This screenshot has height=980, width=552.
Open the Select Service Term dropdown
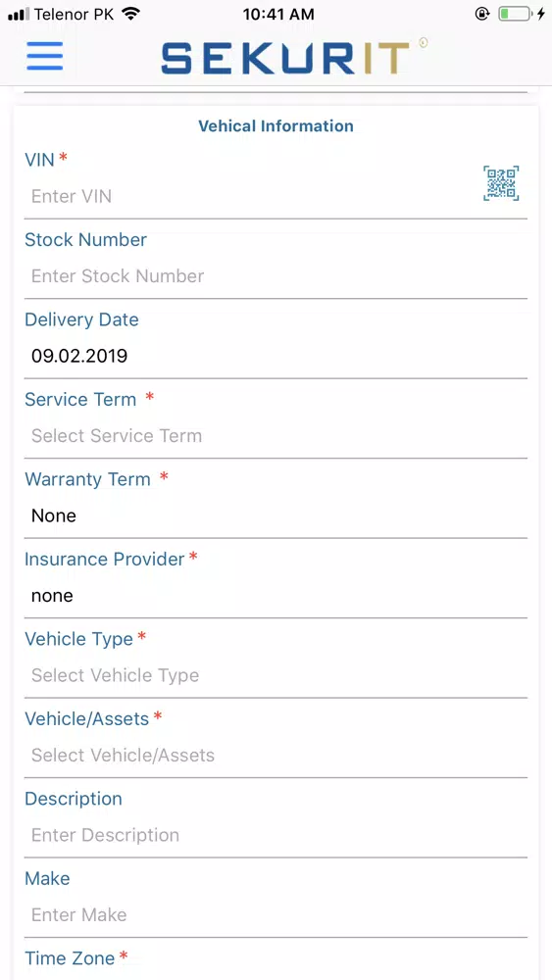(x=276, y=436)
